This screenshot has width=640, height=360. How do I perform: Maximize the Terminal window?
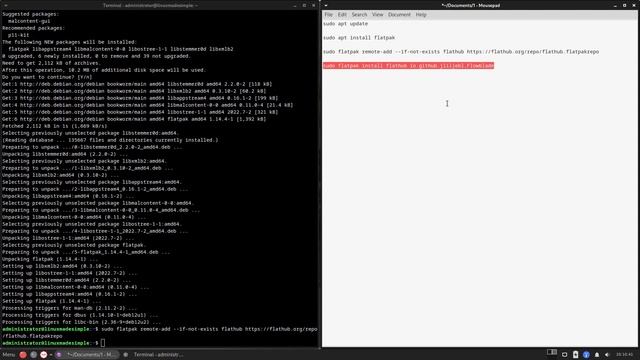pos(304,5)
